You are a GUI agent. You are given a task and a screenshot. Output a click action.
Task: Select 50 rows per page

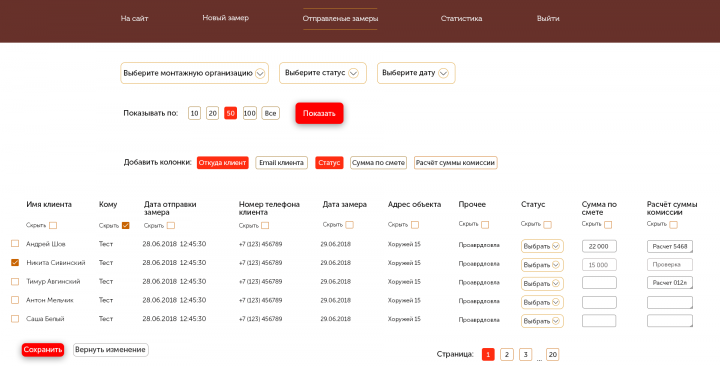[231, 113]
